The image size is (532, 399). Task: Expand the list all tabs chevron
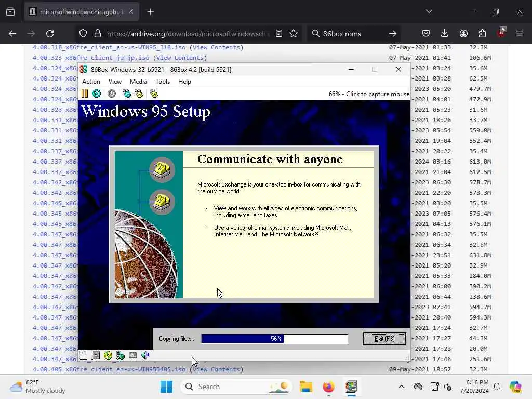tap(429, 11)
